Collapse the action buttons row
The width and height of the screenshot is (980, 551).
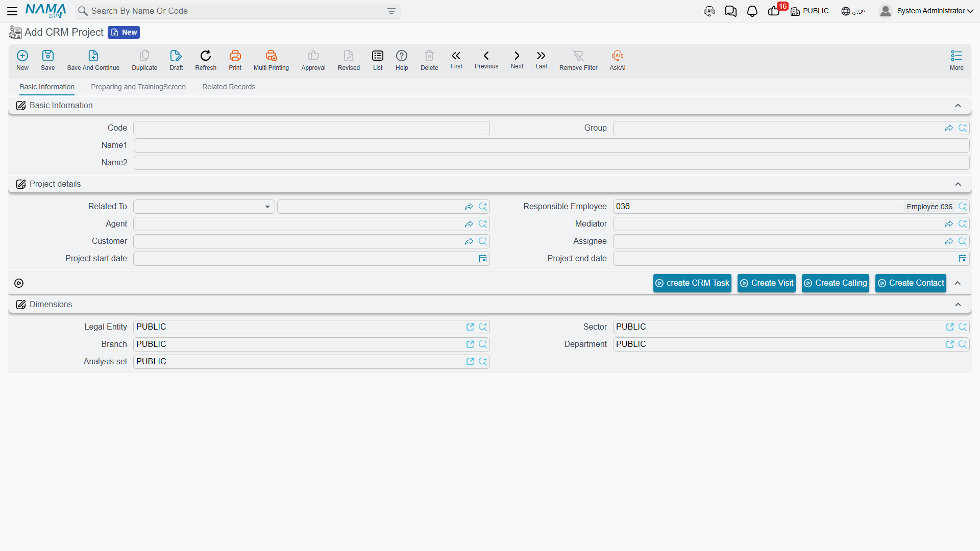(958, 283)
